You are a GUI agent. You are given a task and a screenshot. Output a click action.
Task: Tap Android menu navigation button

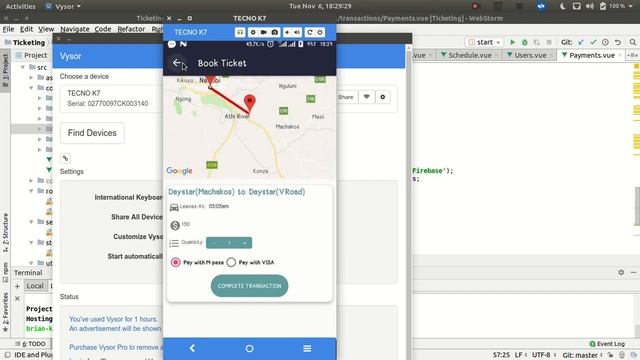[307, 348]
